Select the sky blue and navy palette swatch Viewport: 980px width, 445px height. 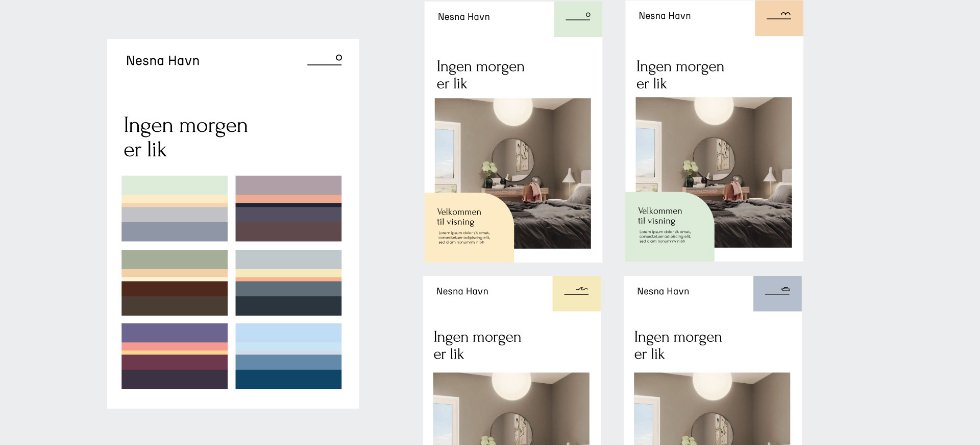click(x=288, y=356)
